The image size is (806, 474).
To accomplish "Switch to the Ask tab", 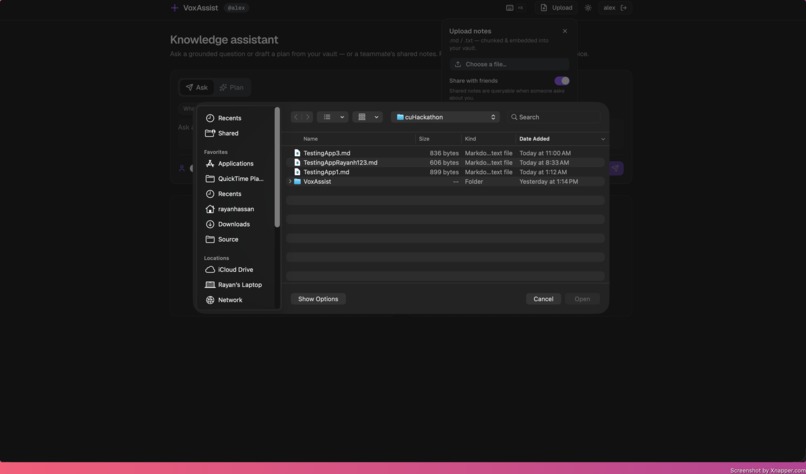I will click(x=196, y=87).
